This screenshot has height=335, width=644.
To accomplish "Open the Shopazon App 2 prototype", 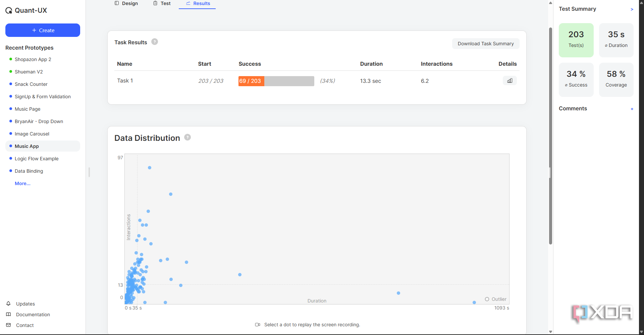I will pos(33,59).
